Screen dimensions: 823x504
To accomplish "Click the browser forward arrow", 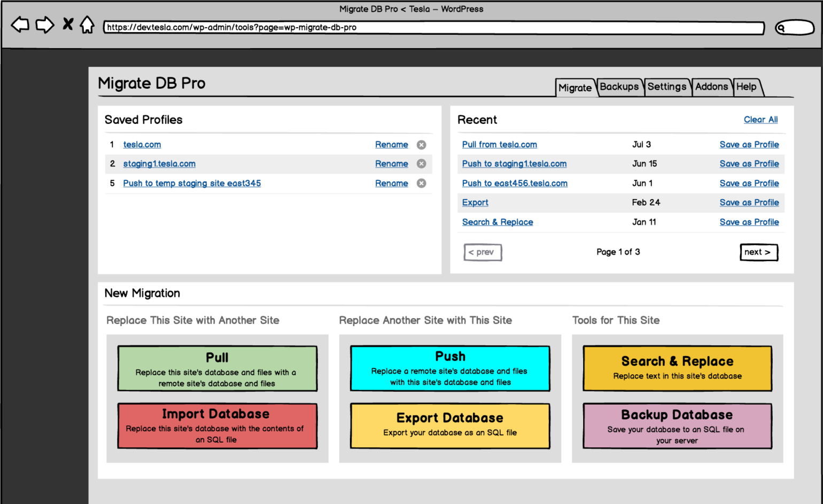I will [45, 25].
